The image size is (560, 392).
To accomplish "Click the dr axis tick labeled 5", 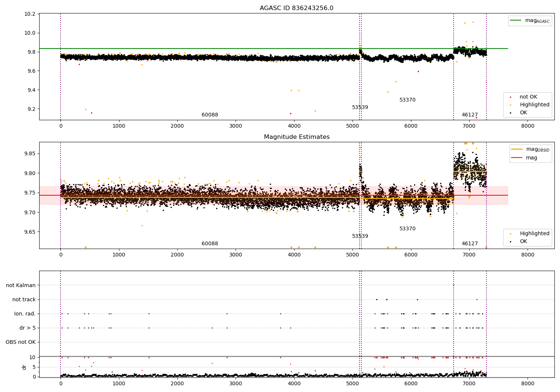I will 34,367.
